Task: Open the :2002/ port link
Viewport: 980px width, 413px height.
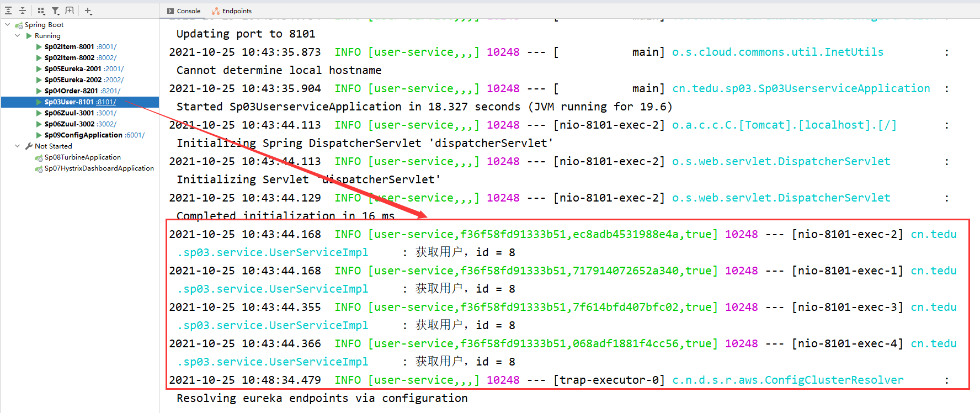Action: tap(114, 80)
